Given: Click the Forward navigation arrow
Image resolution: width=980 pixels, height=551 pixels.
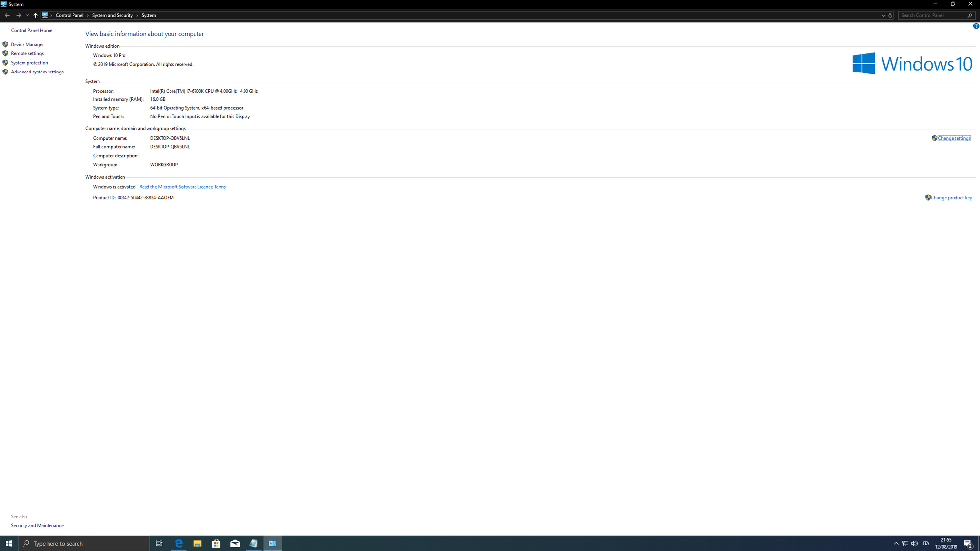Looking at the screenshot, I should [x=19, y=15].
